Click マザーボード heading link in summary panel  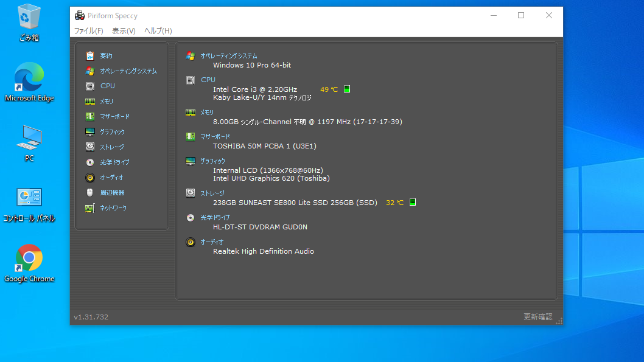(215, 136)
